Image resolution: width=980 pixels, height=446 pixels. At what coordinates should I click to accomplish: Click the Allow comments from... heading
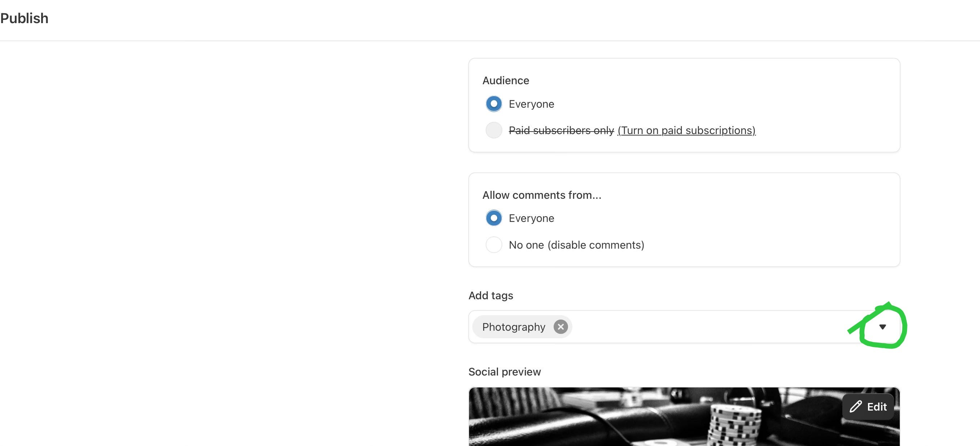coord(541,195)
